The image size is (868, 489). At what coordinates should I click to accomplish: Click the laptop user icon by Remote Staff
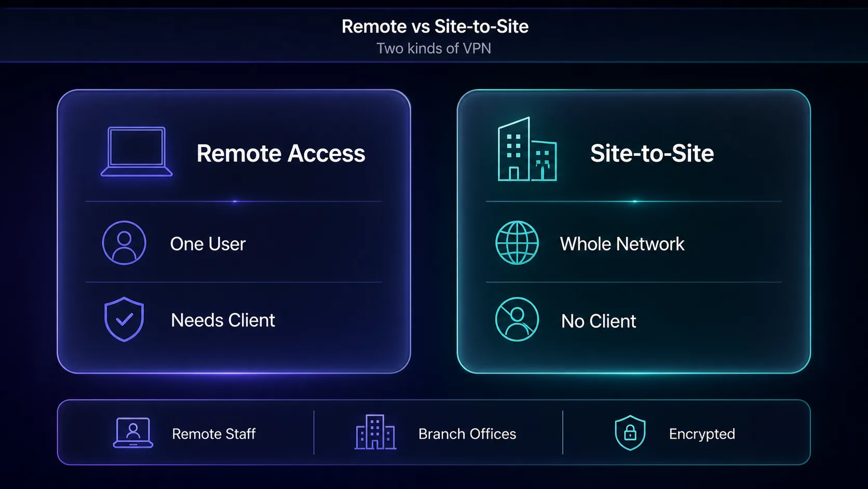133,433
